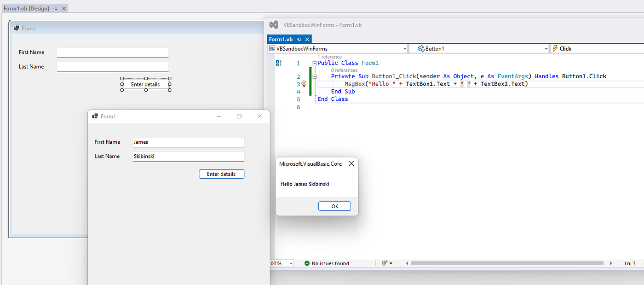
Task: Open the Button1 object dropdown
Action: pyautogui.click(x=480, y=48)
